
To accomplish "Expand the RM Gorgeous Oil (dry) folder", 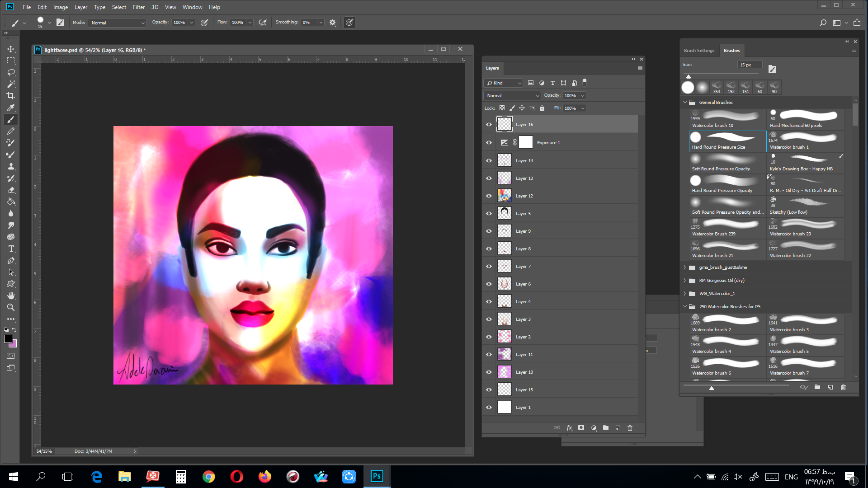I will (x=685, y=281).
